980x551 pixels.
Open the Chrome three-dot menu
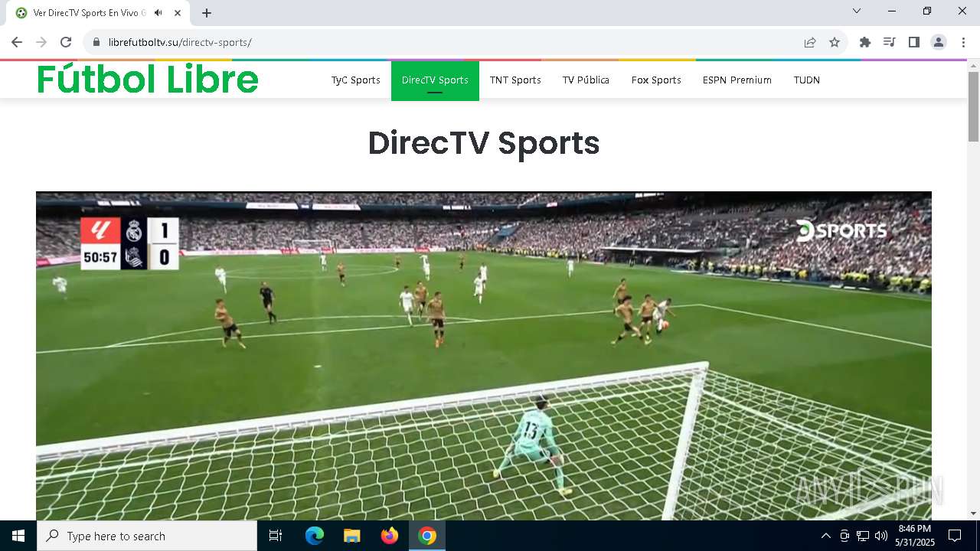coord(963,42)
